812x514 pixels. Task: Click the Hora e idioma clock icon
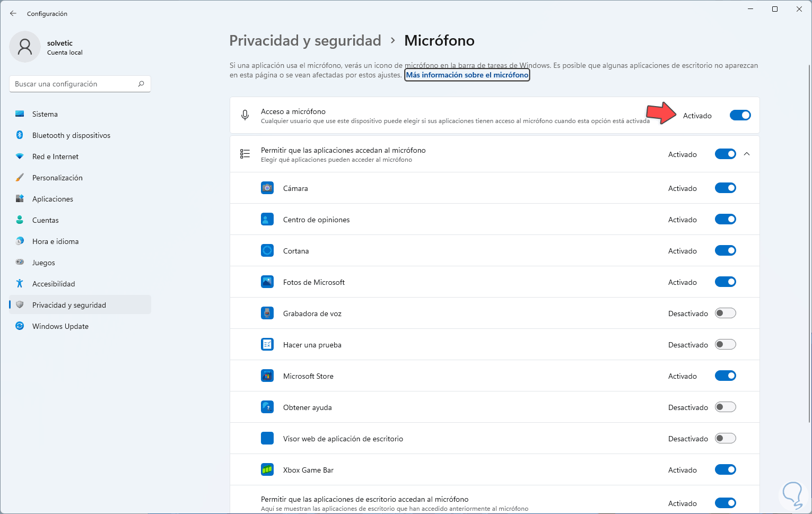[20, 241]
